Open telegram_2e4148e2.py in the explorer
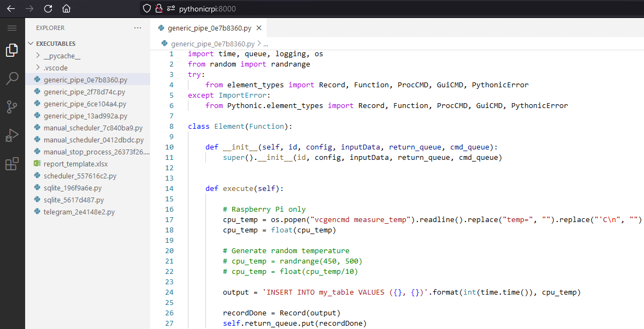Image resolution: width=644 pixels, height=329 pixels. 79,212
